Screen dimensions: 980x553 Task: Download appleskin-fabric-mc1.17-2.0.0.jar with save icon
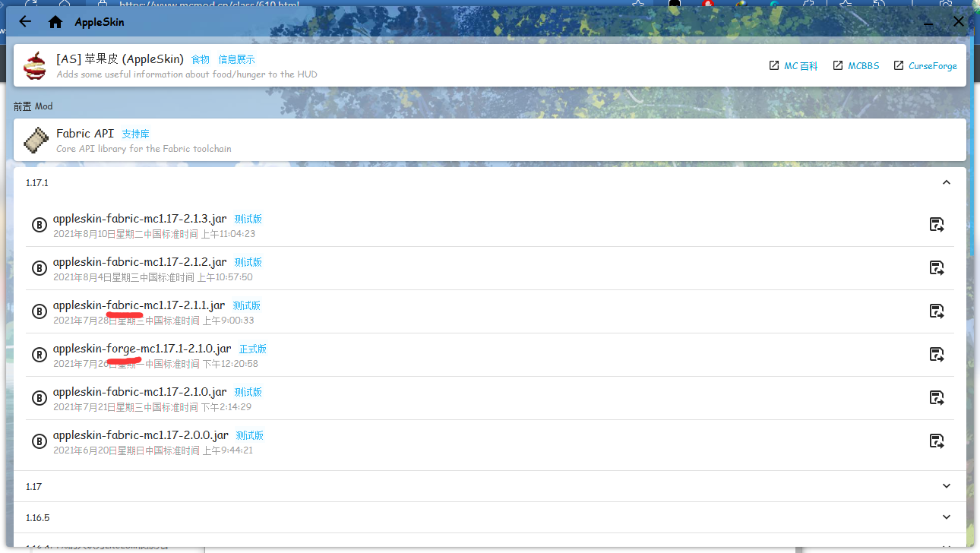[x=937, y=441]
